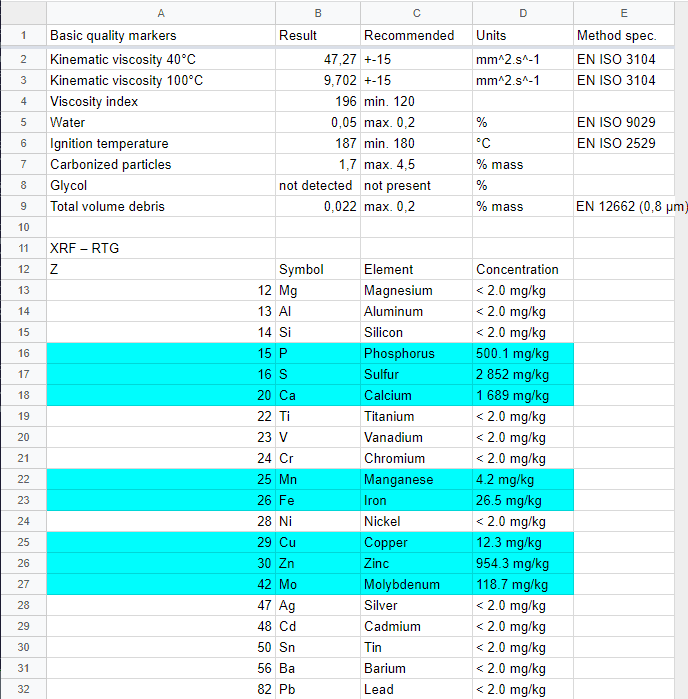This screenshot has height=699, width=688.
Task: Click the 'Result' header cell
Action: click(x=318, y=35)
